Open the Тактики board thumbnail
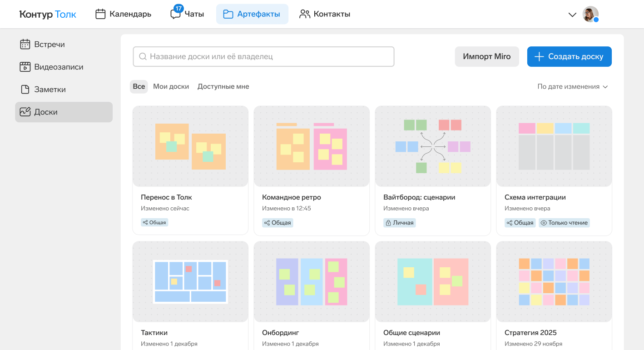Viewport: 644px width, 350px height. click(190, 282)
